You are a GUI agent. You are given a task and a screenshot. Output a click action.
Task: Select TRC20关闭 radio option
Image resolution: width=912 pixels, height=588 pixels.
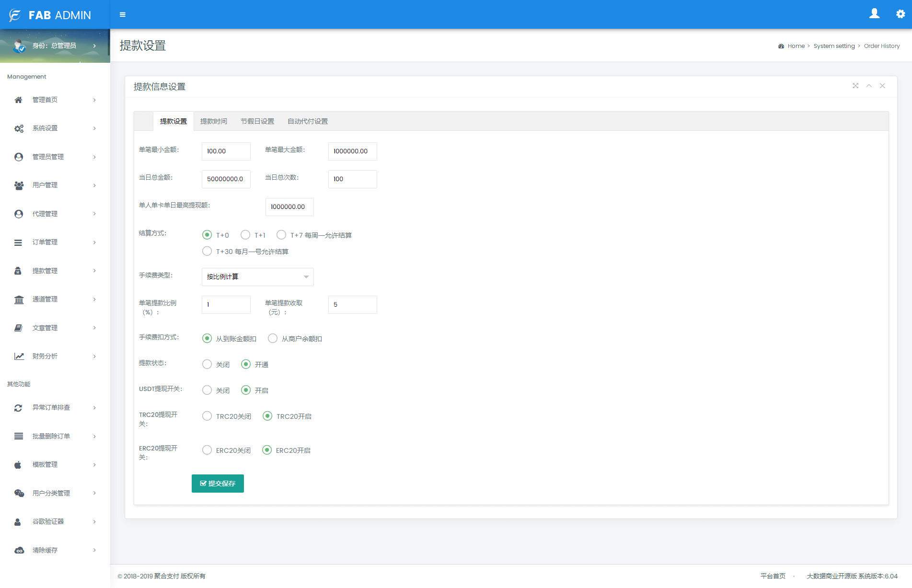(x=207, y=416)
